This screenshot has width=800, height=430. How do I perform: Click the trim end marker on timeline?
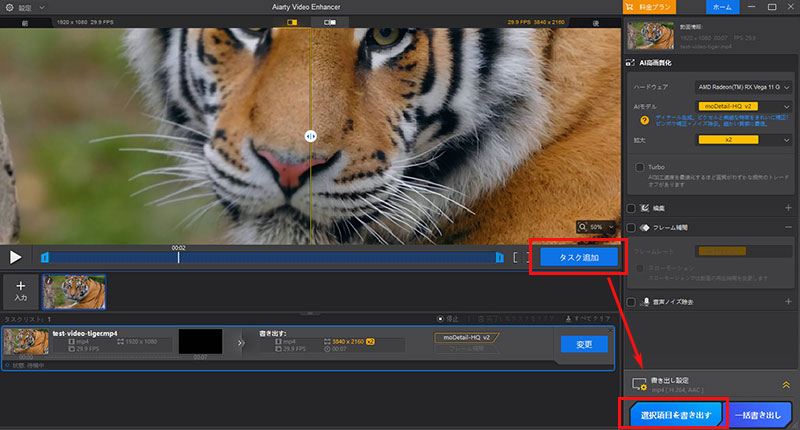coord(499,258)
